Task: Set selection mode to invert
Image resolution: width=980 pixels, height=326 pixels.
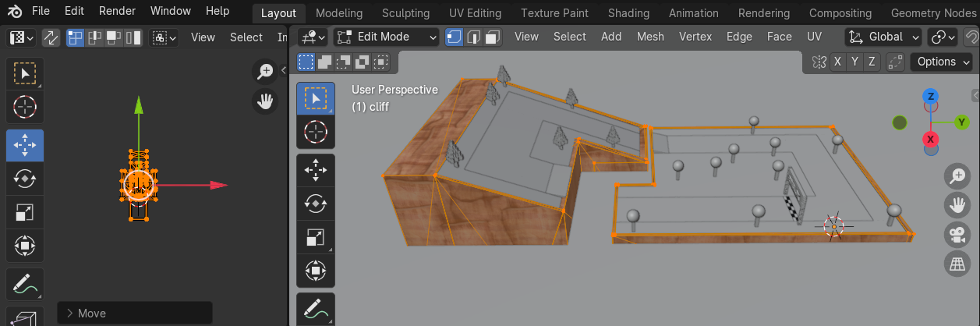Action: [363, 62]
